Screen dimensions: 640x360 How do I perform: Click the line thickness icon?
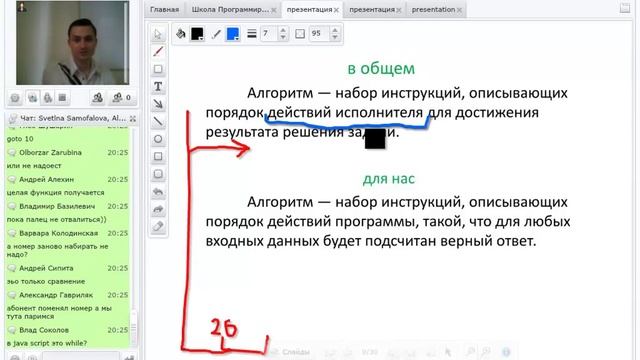[x=252, y=33]
